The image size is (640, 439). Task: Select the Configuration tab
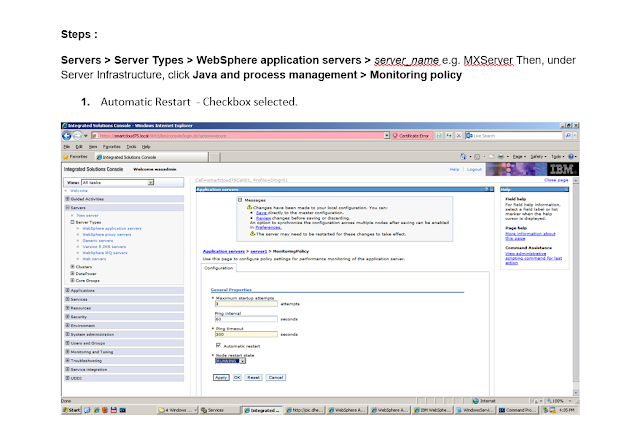coord(218,268)
